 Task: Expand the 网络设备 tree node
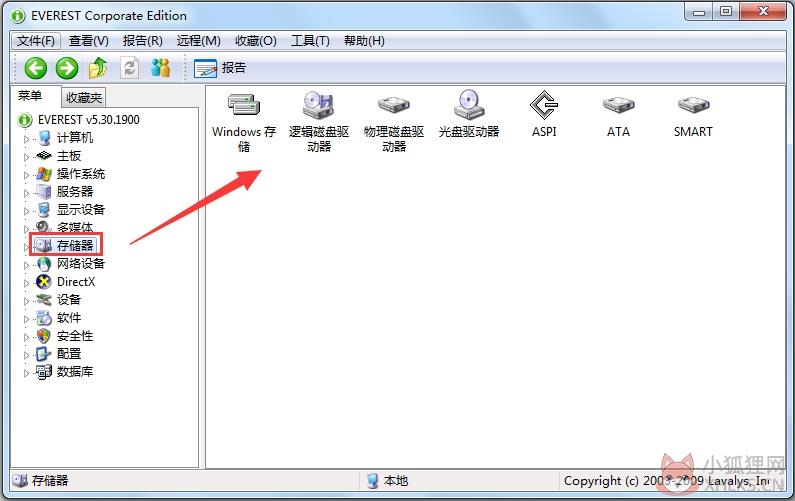(26, 265)
